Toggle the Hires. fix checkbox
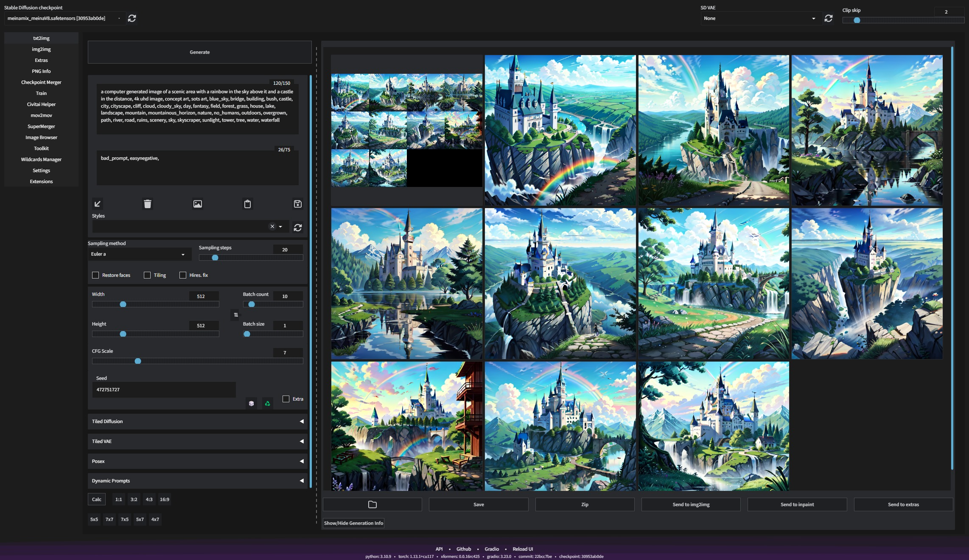 pos(183,275)
